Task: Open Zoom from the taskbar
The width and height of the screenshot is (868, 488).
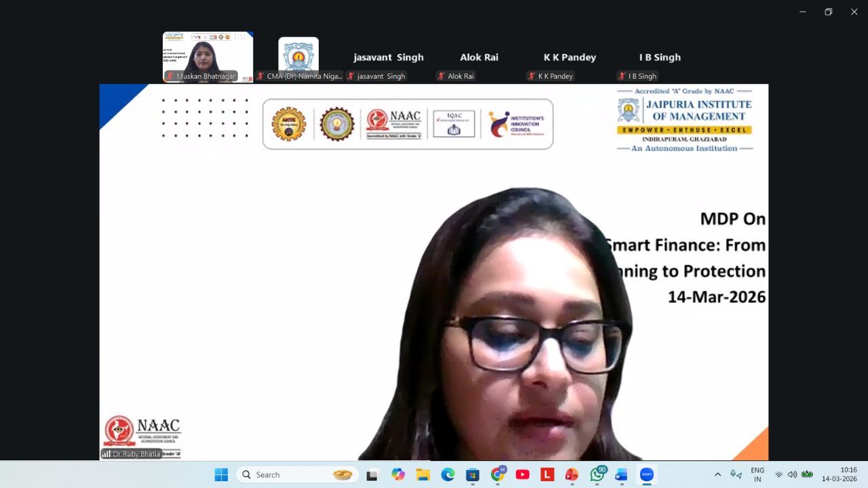Action: click(x=647, y=474)
